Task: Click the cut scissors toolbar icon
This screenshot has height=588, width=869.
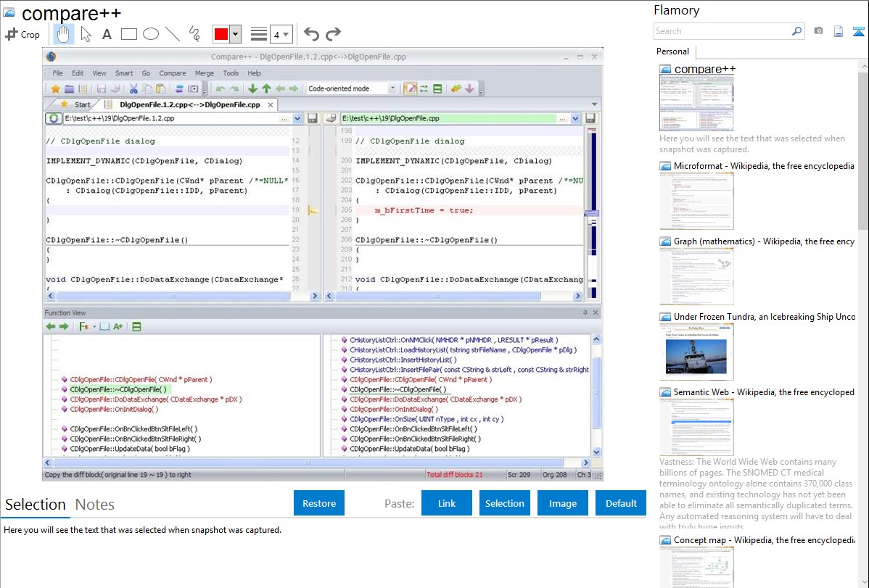Action: click(x=133, y=88)
